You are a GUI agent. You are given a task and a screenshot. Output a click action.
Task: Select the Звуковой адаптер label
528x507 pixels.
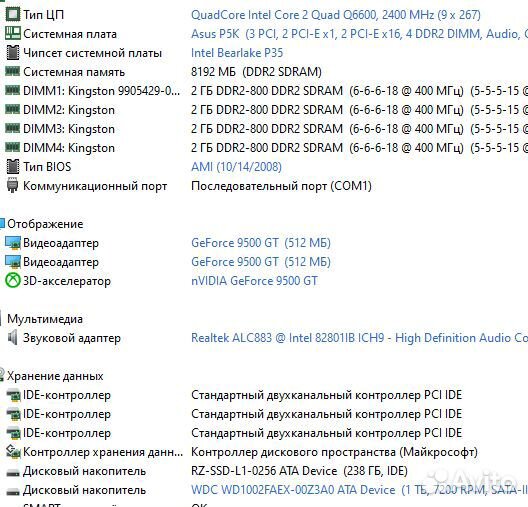click(x=72, y=338)
